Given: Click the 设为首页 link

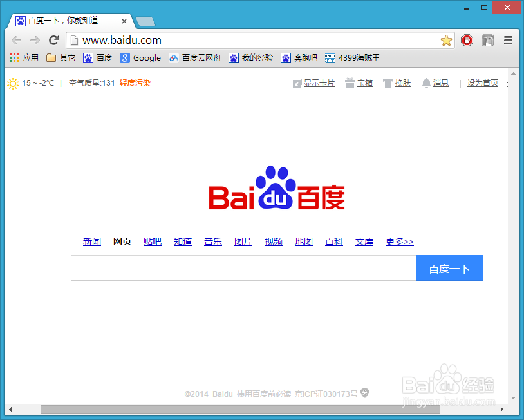Looking at the screenshot, I should point(483,83).
